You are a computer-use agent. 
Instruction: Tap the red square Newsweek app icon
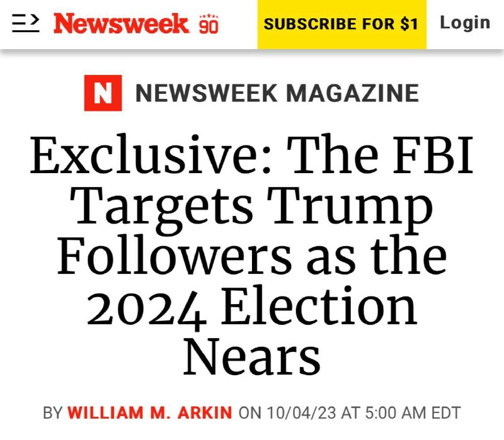point(102,92)
